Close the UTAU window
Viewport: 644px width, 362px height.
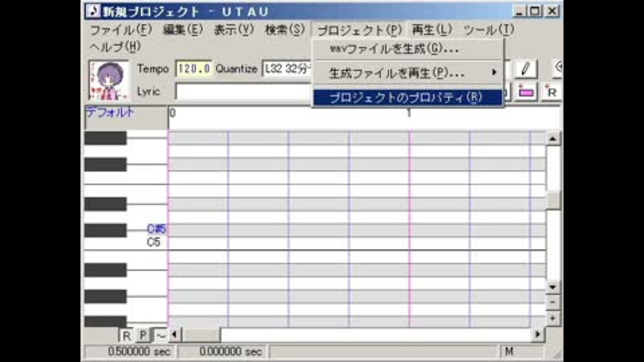(552, 11)
